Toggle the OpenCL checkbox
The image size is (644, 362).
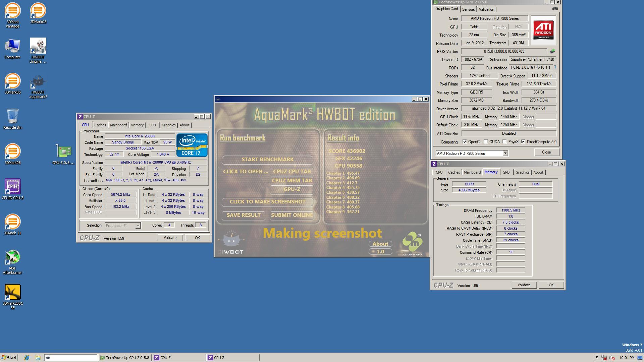pos(465,142)
